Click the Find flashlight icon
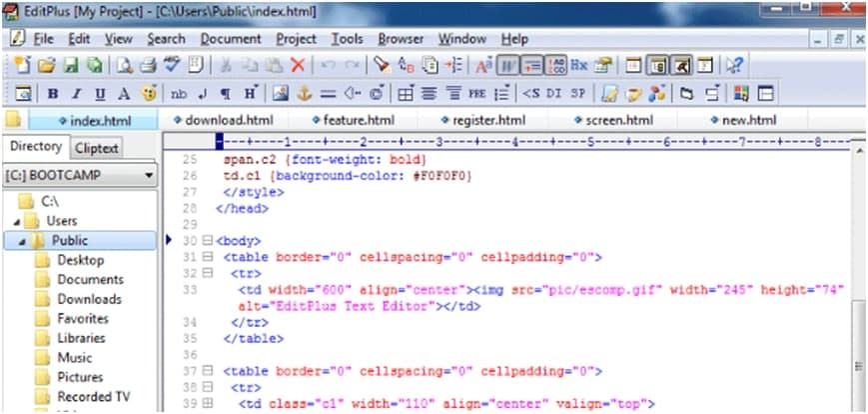This screenshot has height=414, width=868. pos(382,66)
